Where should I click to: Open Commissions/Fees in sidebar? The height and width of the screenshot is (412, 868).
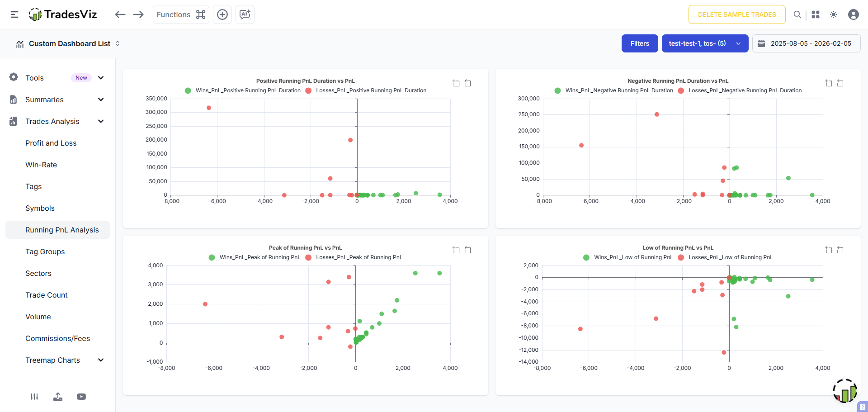pyautogui.click(x=57, y=338)
